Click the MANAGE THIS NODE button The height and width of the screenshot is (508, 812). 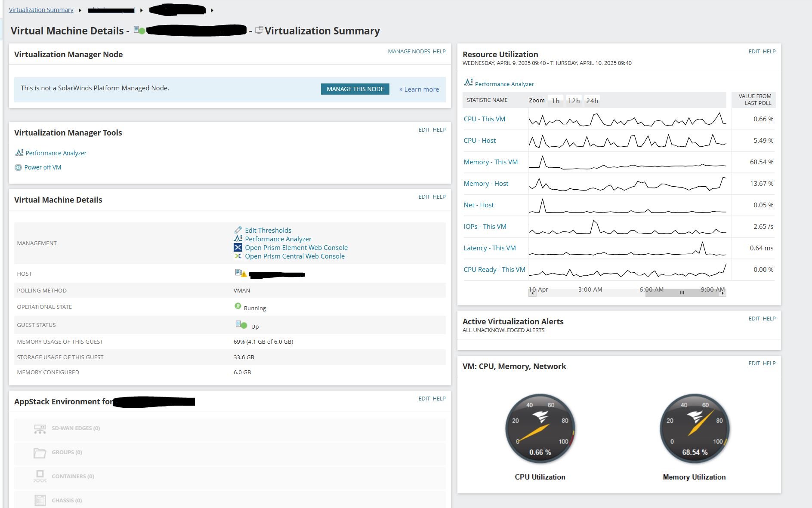click(x=355, y=89)
